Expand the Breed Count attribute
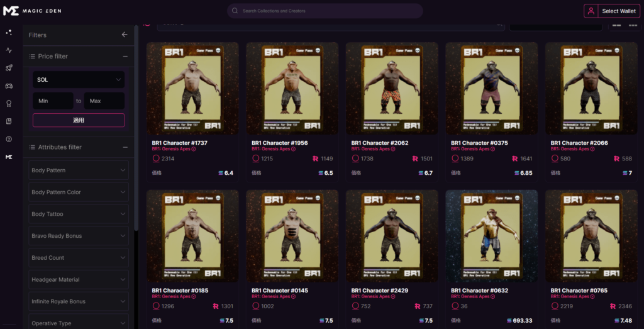Image resolution: width=644 pixels, height=329 pixels. pyautogui.click(x=79, y=257)
